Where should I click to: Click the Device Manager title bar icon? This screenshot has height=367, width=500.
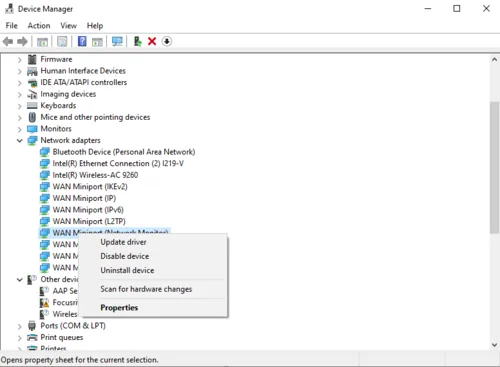[x=9, y=9]
